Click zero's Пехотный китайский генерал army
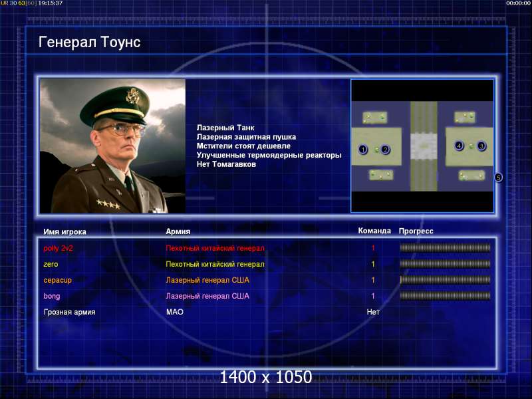Viewport: 532px width, 399px height. click(x=215, y=264)
